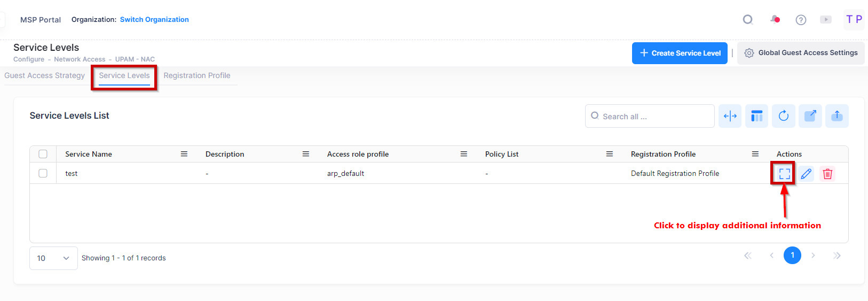Click the video tutorial play icon
This screenshot has width=868, height=301.
tap(826, 20)
